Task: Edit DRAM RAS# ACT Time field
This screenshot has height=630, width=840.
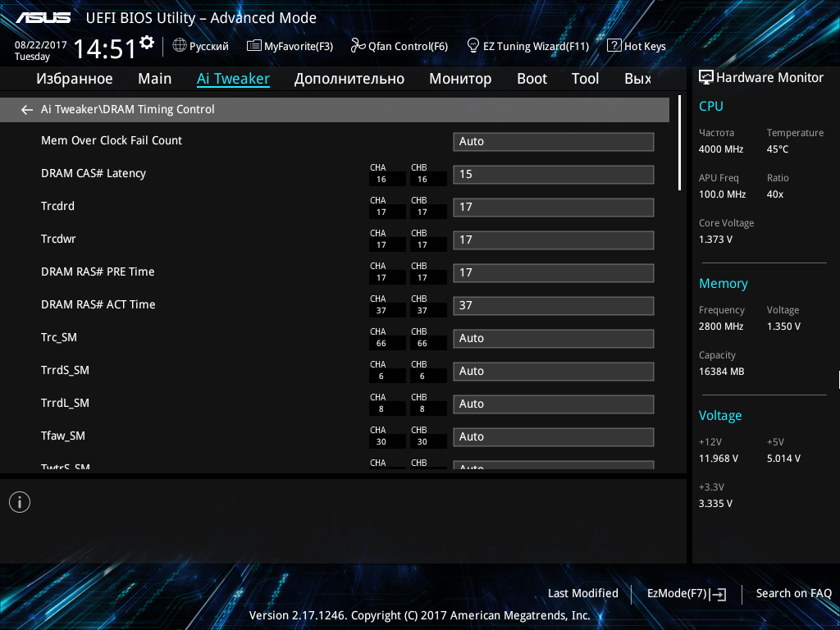Action: [554, 305]
